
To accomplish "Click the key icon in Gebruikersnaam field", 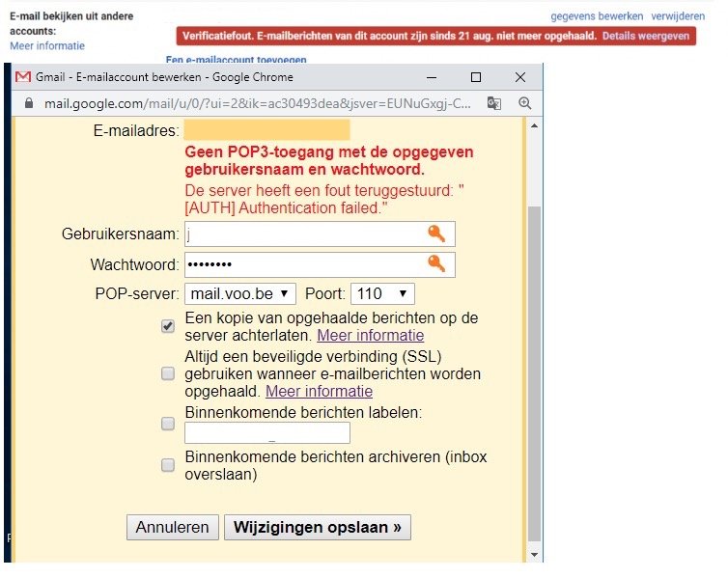I will coord(436,234).
